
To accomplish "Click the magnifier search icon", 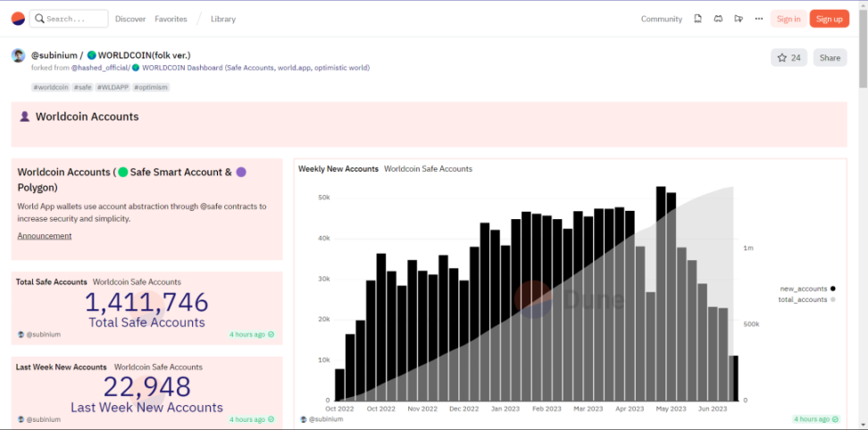I will point(39,19).
